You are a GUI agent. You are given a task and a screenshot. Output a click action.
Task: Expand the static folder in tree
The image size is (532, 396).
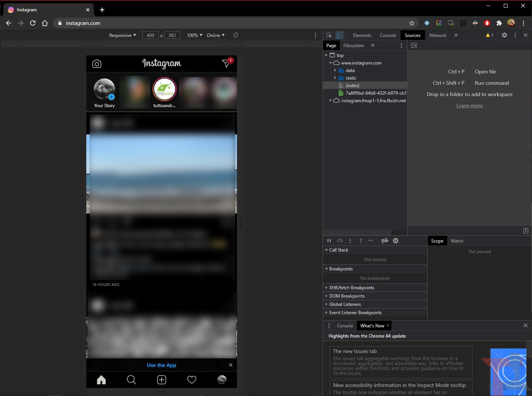pos(335,78)
